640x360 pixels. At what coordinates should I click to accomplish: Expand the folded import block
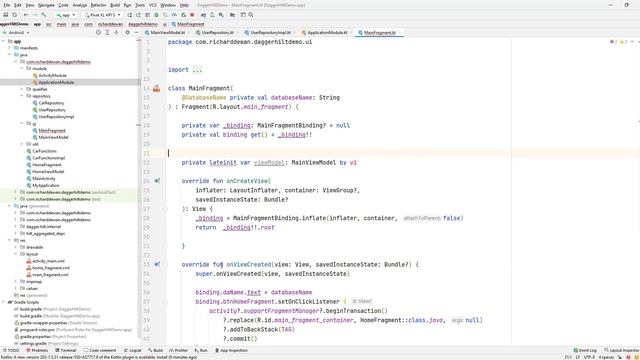pos(197,70)
